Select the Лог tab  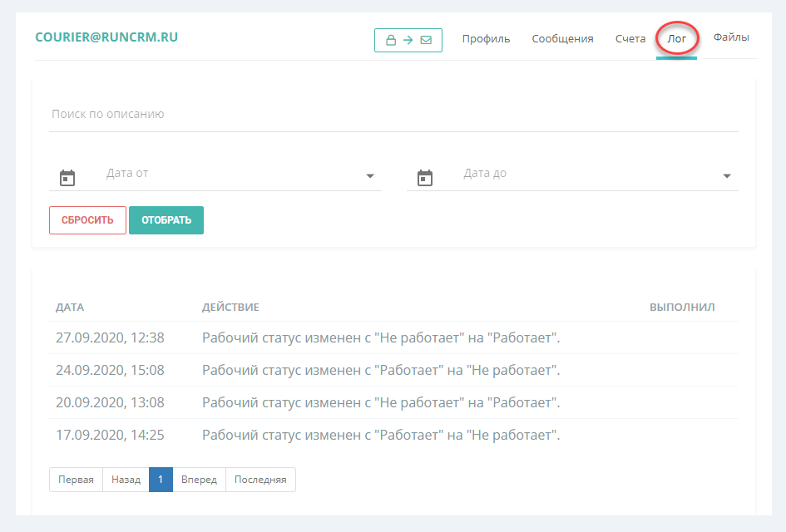pos(677,39)
